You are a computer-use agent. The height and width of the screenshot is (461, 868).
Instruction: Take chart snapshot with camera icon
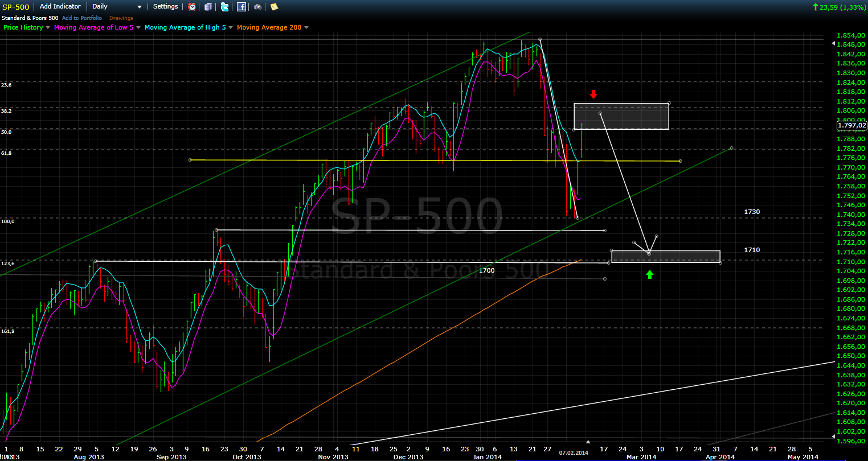pos(258,7)
